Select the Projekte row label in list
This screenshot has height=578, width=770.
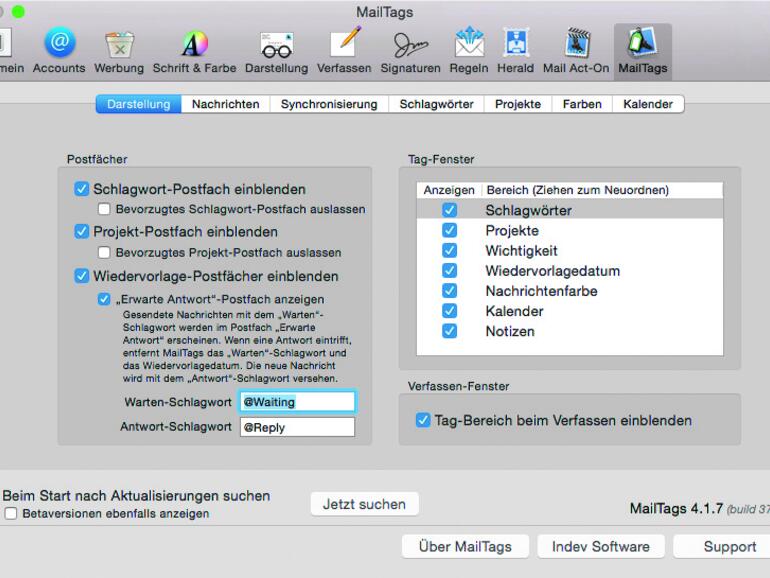(x=512, y=230)
